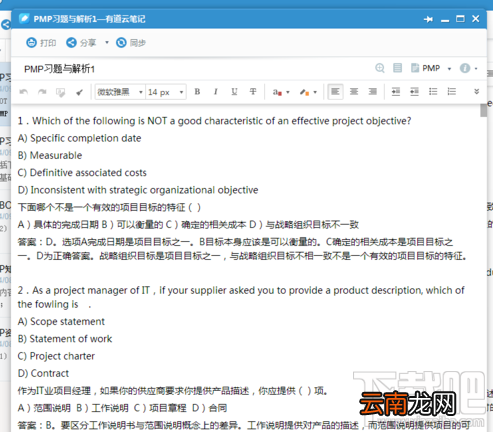Toggle italic formatting
Screen dimensions: 493x432
coord(216,92)
